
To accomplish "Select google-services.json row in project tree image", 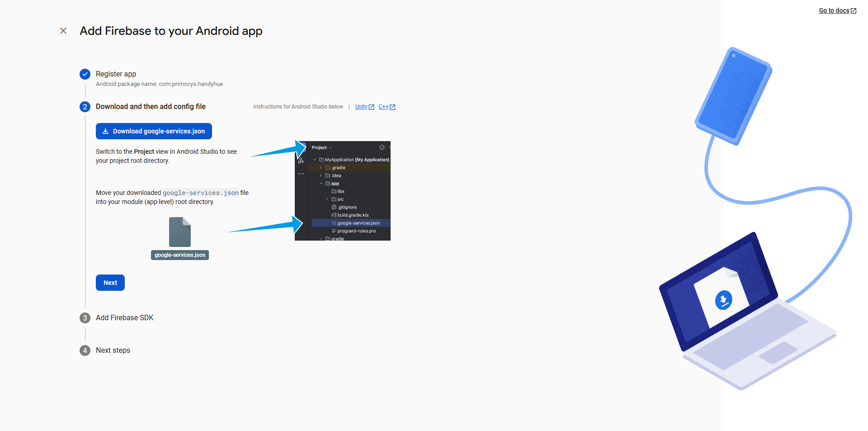I will point(358,223).
